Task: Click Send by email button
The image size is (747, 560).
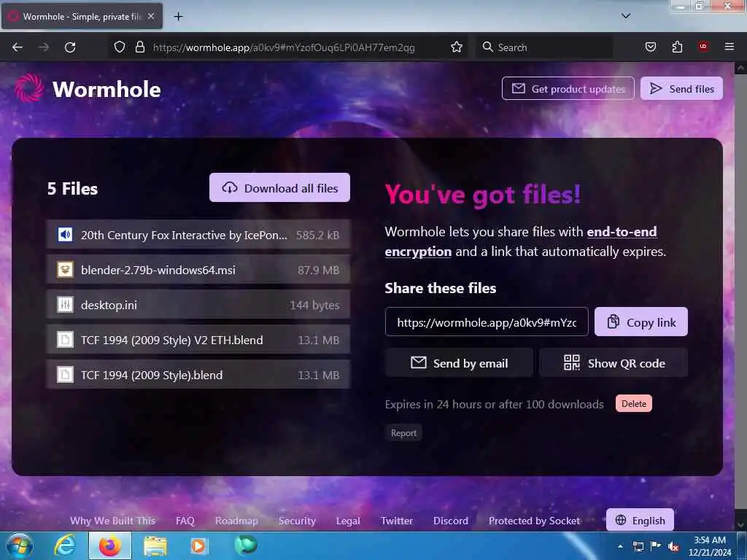Action: 460,363
